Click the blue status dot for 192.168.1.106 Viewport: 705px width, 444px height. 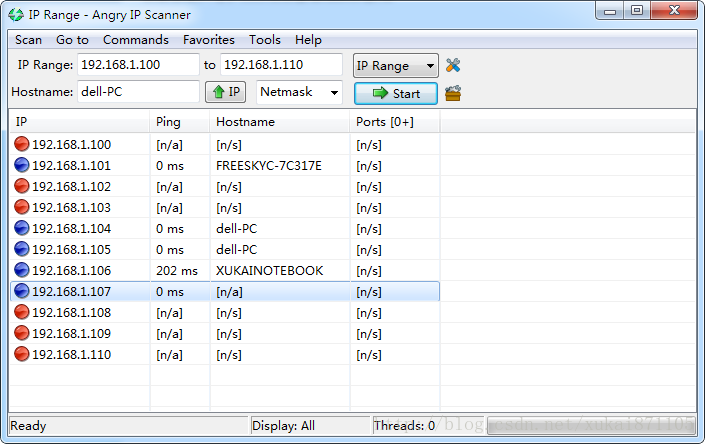point(22,270)
